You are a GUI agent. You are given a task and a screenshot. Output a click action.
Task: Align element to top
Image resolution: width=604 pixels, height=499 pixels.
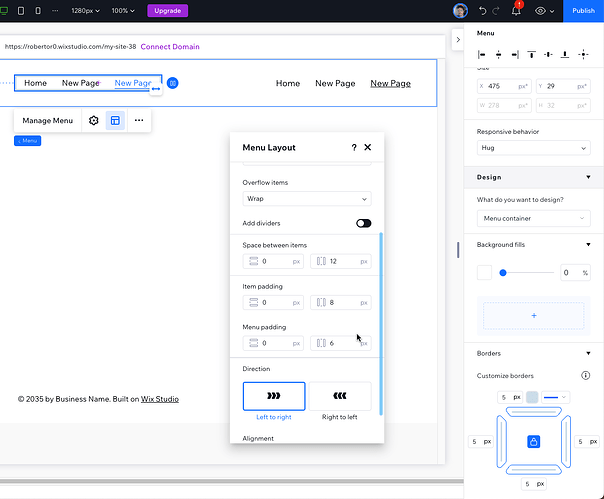[532, 55]
